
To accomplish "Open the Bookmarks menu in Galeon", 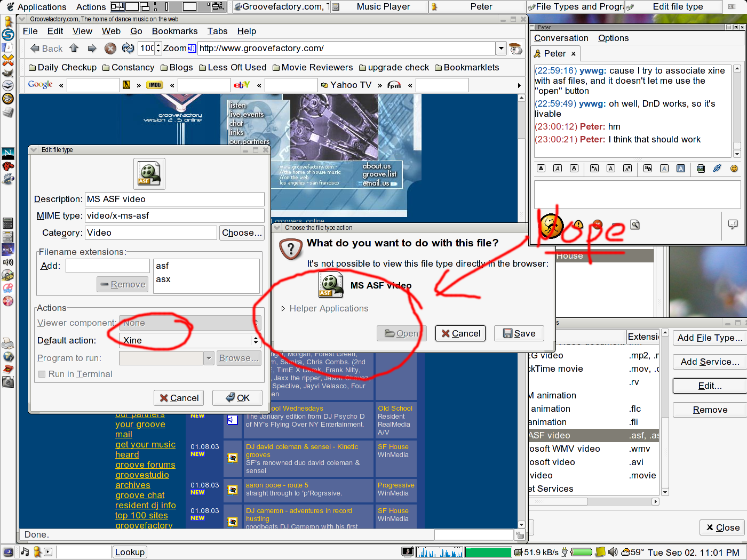I will 174,31.
